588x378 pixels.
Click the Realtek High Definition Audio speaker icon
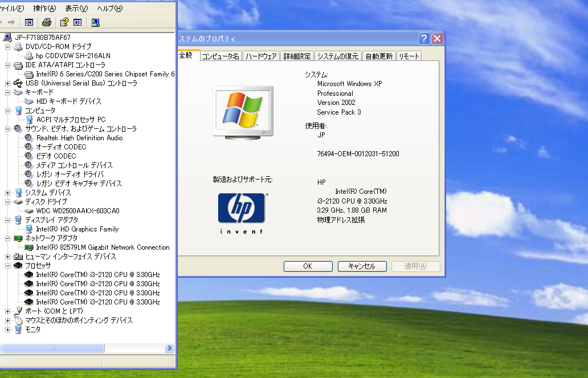pyautogui.click(x=29, y=138)
